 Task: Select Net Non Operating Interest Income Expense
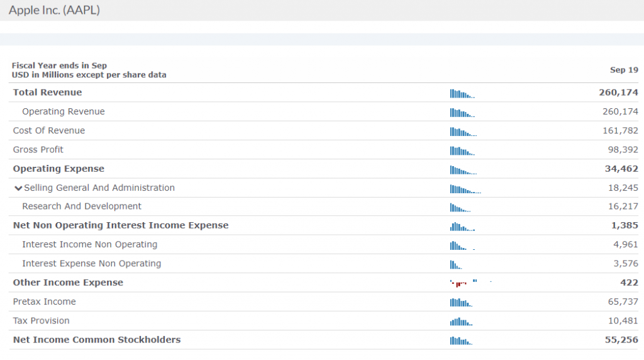[121, 225]
